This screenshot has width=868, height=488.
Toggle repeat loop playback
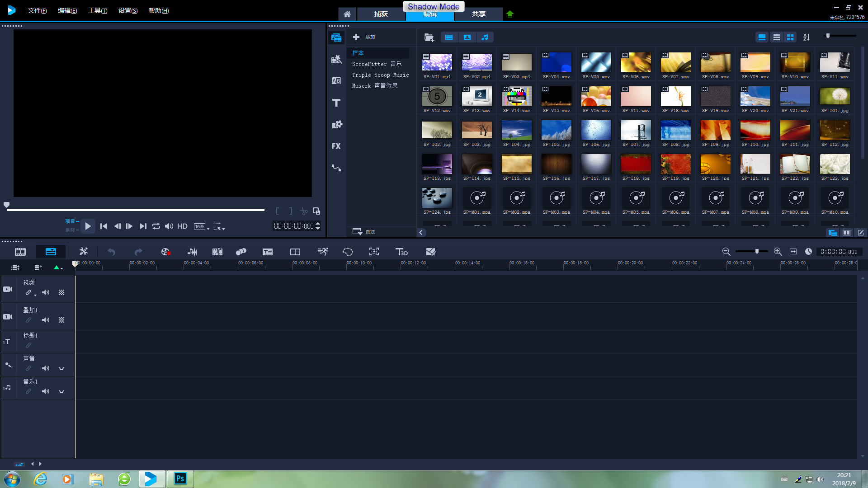pos(156,226)
